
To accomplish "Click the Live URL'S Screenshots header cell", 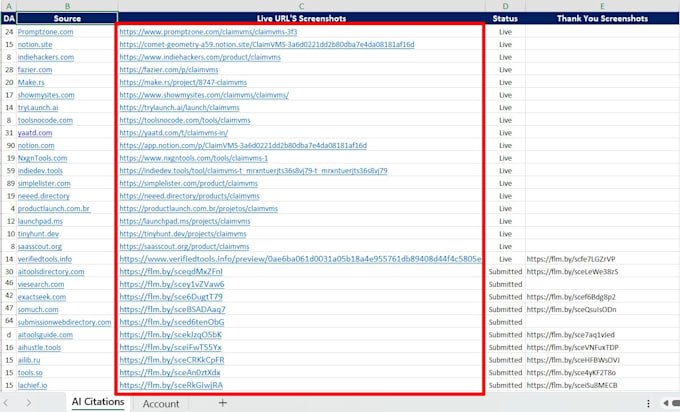I will click(301, 18).
